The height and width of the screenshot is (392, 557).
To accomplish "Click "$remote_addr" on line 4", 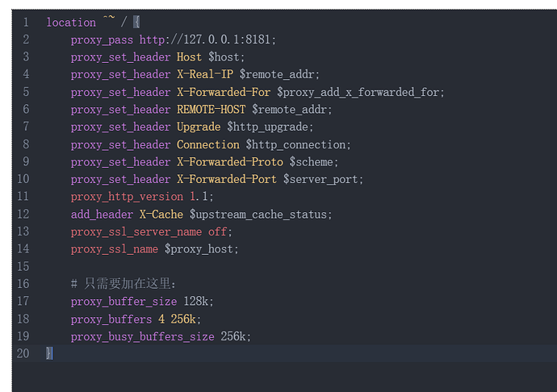I will point(278,74).
